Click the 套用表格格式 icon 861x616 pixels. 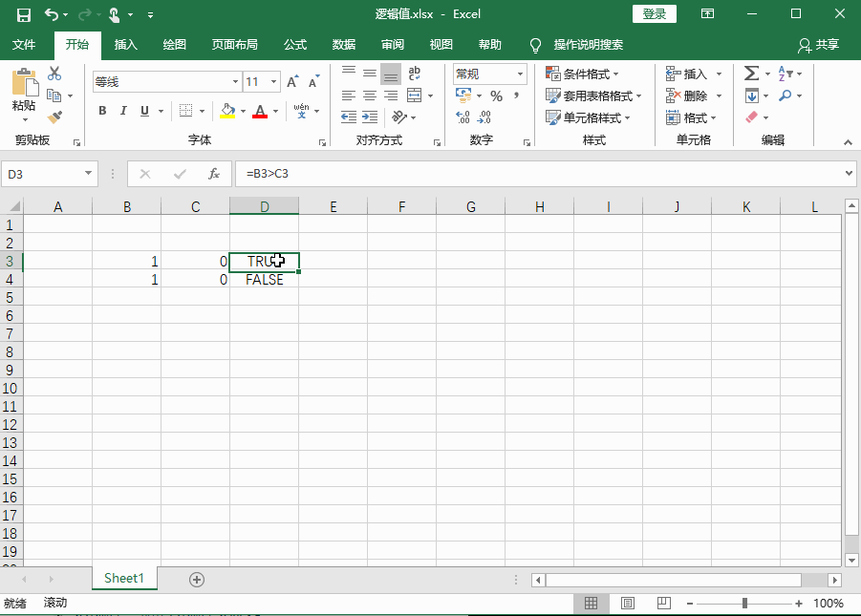click(574, 95)
